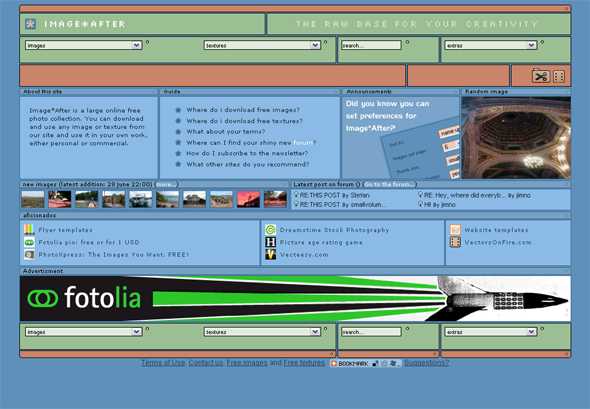
Task: Toggle the dot on 'About this site' header
Action: [153, 91]
